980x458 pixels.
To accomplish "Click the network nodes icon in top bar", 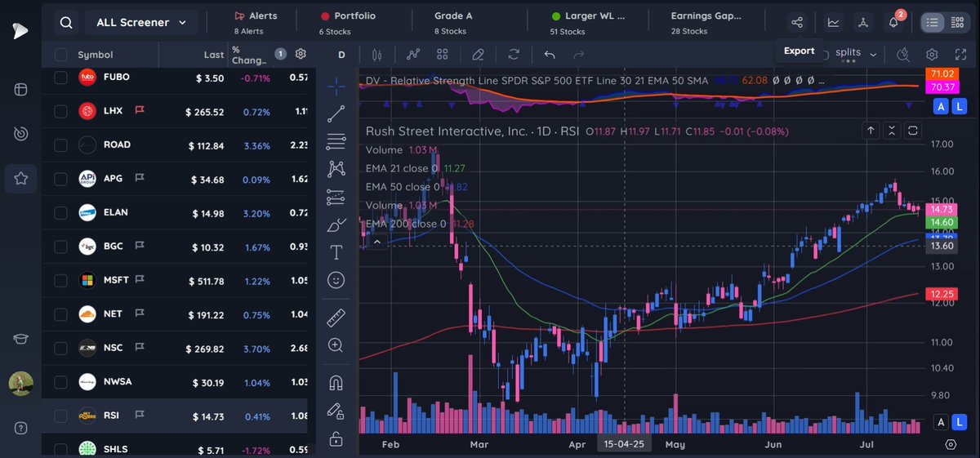I will tap(863, 23).
